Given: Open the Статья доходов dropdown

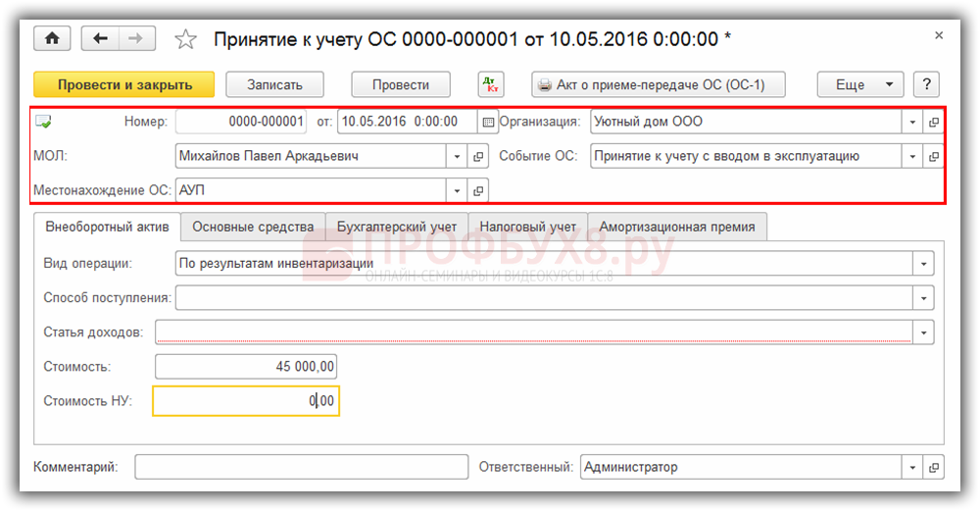Looking at the screenshot, I should point(923,332).
